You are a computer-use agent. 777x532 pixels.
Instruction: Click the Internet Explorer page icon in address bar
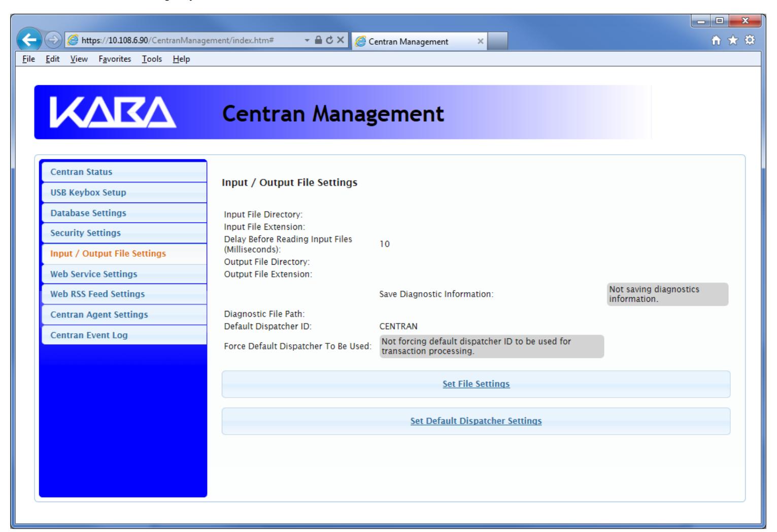point(72,41)
